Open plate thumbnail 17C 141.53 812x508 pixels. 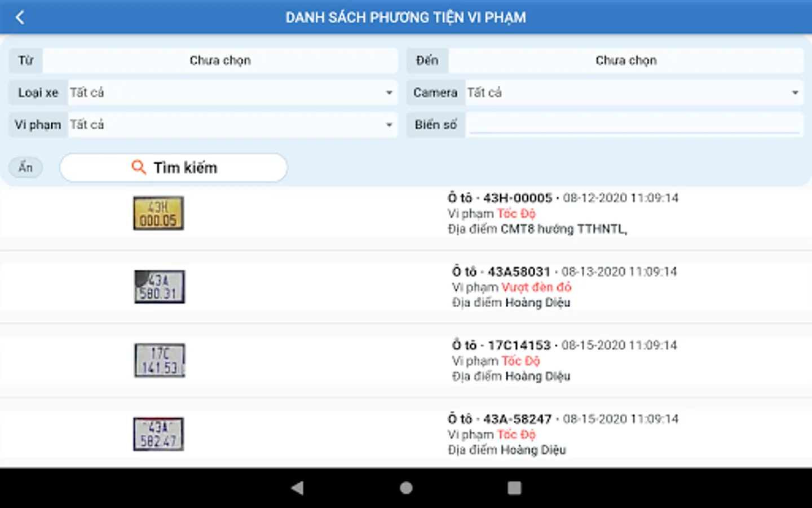160,361
